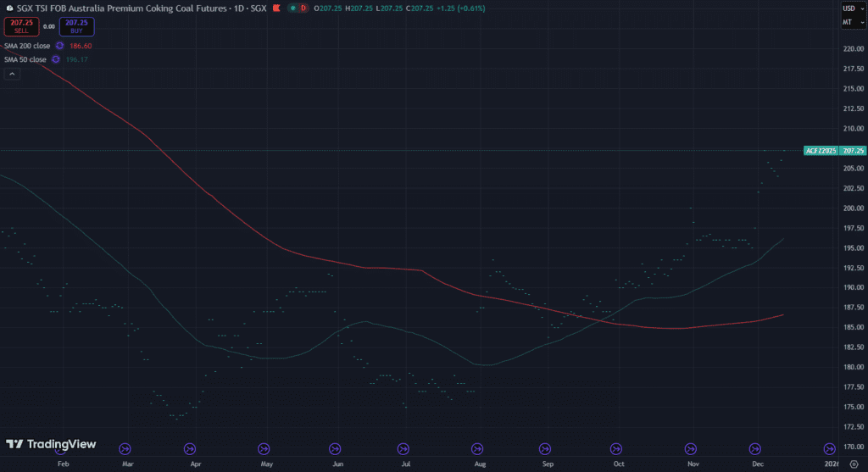Open the USD currency dropdown
Viewport: 868px width, 472px height.
coord(849,8)
